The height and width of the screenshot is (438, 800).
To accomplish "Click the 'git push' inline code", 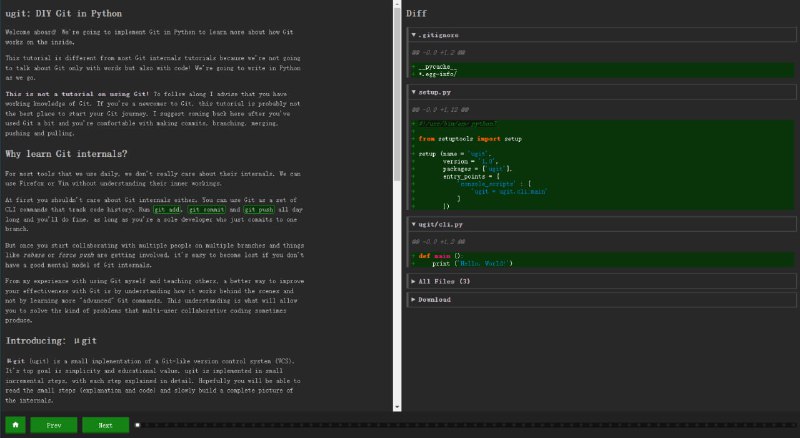I will tap(259, 210).
